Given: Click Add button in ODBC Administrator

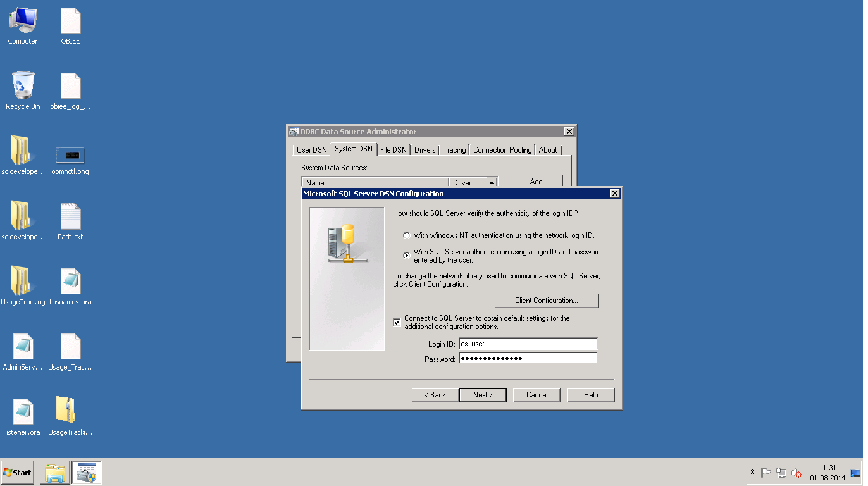Looking at the screenshot, I should point(539,182).
